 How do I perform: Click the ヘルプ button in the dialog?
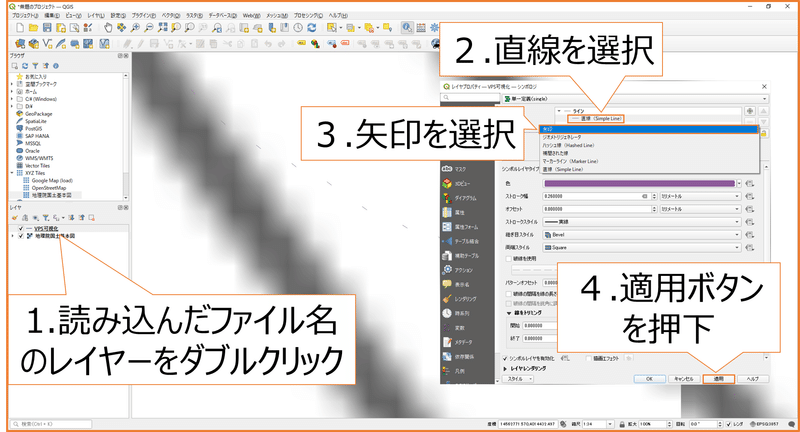(x=753, y=379)
